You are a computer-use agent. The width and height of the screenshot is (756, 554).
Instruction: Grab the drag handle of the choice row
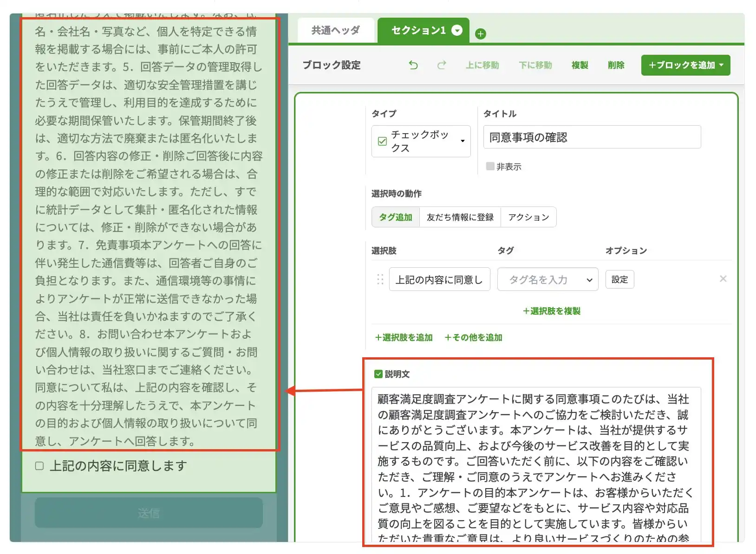pos(380,279)
